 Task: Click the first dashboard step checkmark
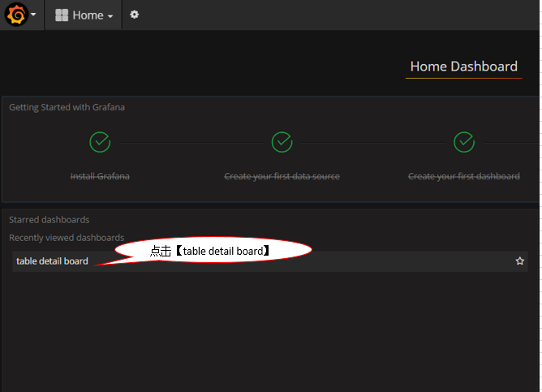(464, 142)
